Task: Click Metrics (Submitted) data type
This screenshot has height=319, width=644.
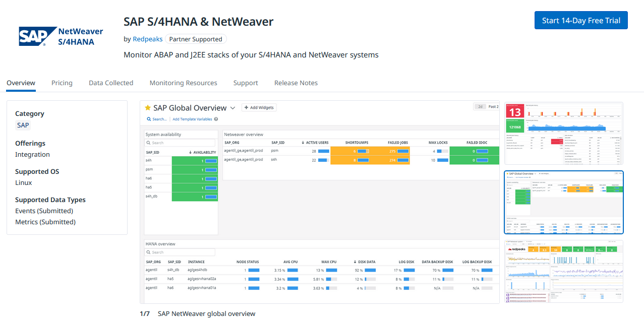Action: (x=45, y=222)
